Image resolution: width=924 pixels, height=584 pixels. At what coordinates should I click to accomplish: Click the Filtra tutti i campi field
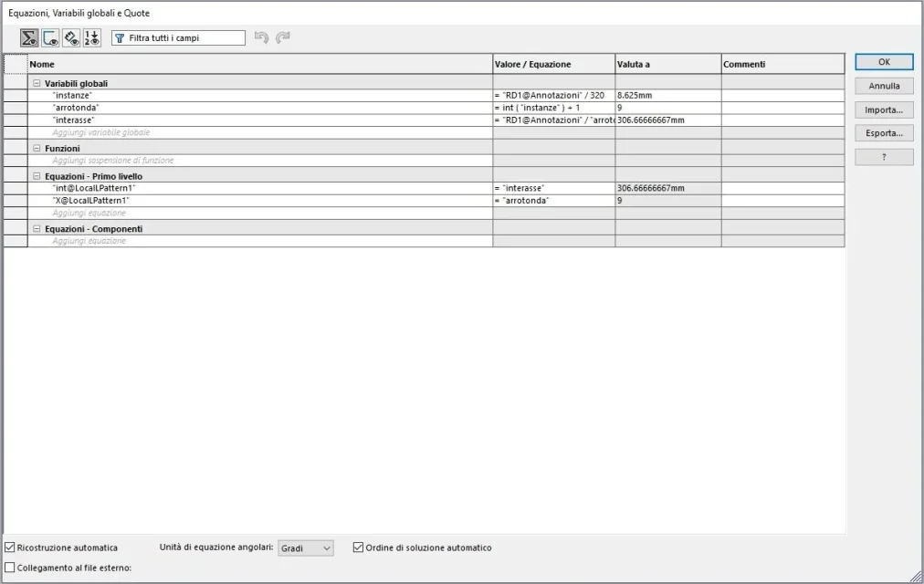(x=179, y=37)
